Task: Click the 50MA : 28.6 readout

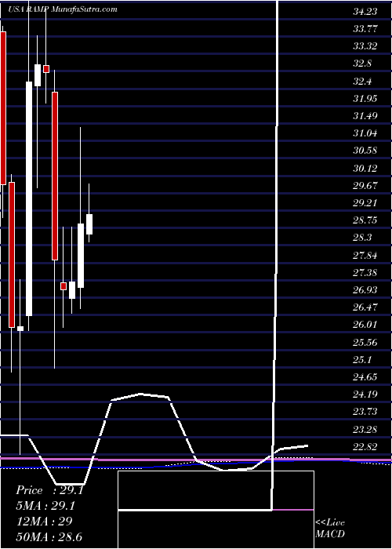Action: pyautogui.click(x=49, y=536)
